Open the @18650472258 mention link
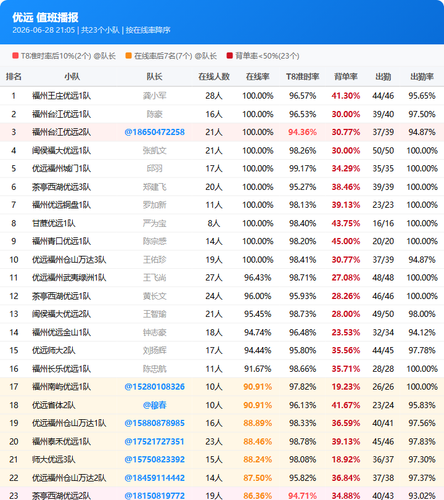Viewport: 444px width, 500px height. pyautogui.click(x=154, y=132)
